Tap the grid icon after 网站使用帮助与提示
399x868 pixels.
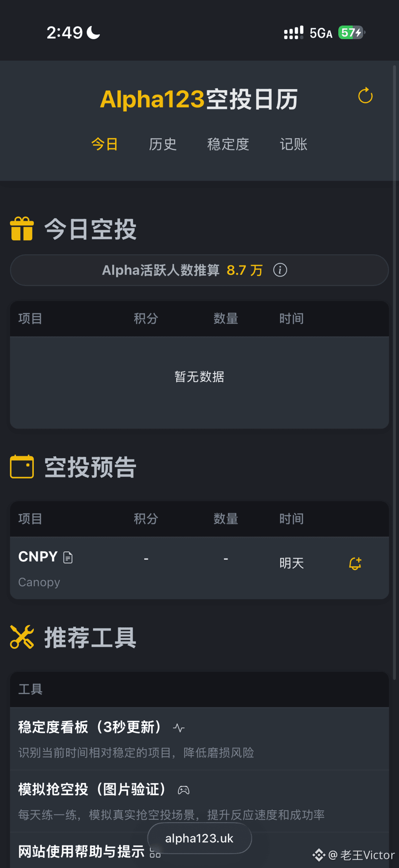click(155, 852)
